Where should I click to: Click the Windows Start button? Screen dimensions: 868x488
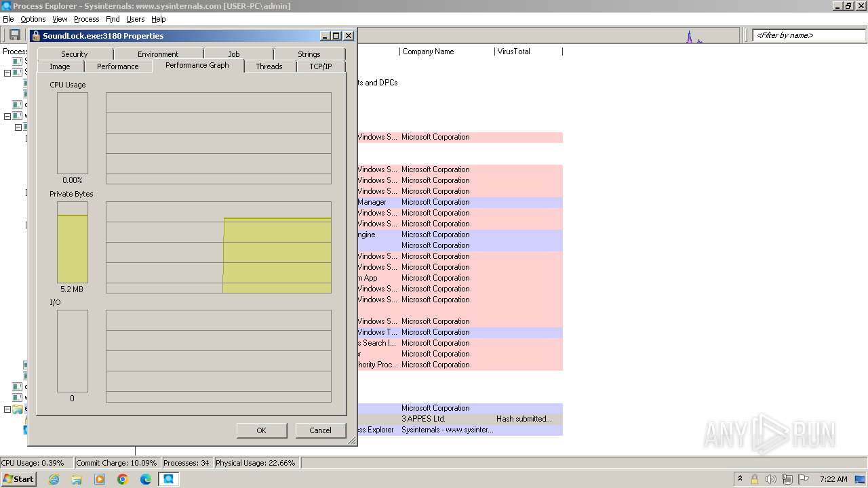coord(18,479)
